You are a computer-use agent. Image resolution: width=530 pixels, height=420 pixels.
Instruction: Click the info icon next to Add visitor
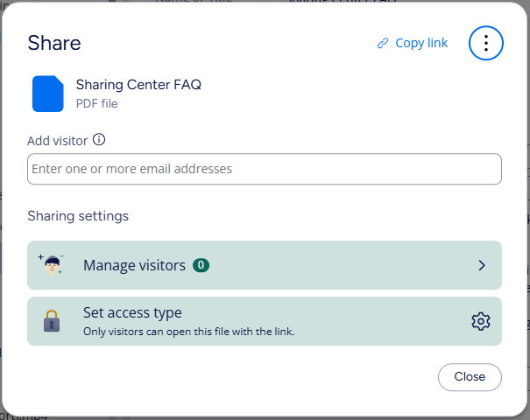99,139
